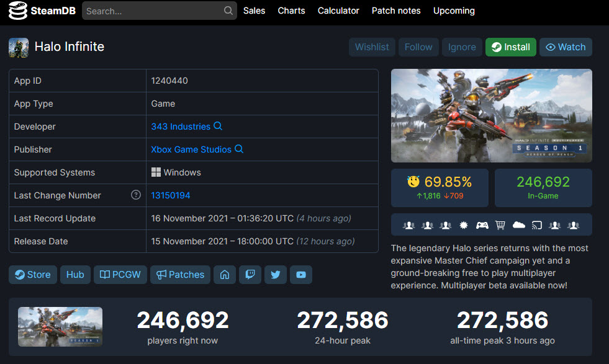Viewport: 609px width, 364px height.
Task: Click the search magnifier icon in search bar
Action: tap(228, 11)
